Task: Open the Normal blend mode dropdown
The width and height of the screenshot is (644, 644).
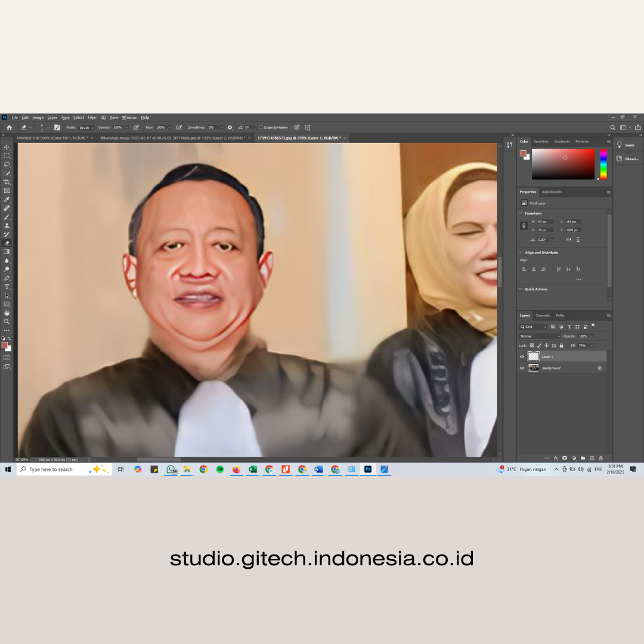Action: 540,336
